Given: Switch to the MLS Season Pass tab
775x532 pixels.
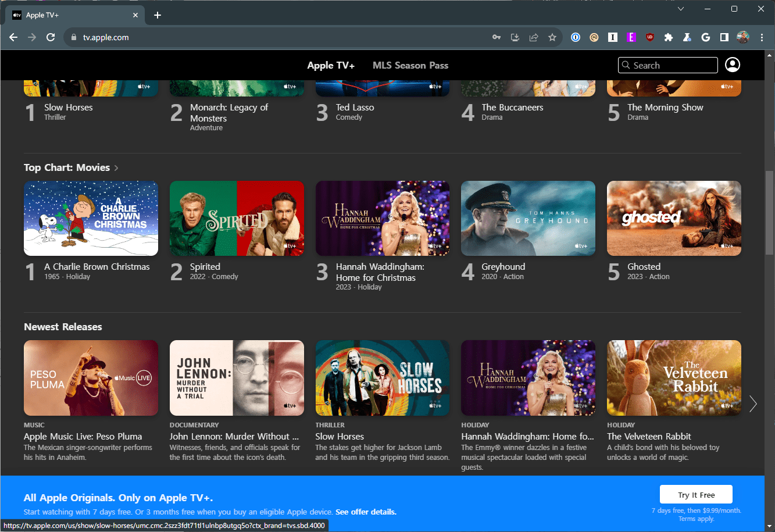Looking at the screenshot, I should pyautogui.click(x=410, y=65).
